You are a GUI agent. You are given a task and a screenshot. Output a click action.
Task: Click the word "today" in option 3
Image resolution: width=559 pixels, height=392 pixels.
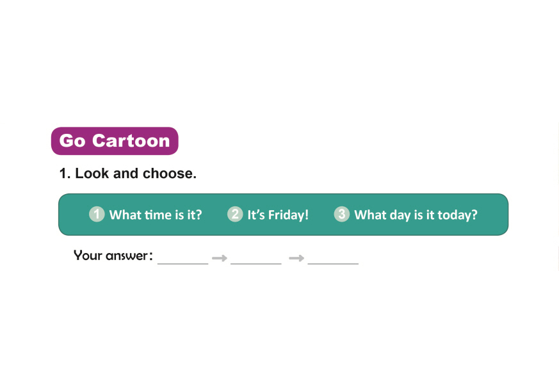coord(456,215)
